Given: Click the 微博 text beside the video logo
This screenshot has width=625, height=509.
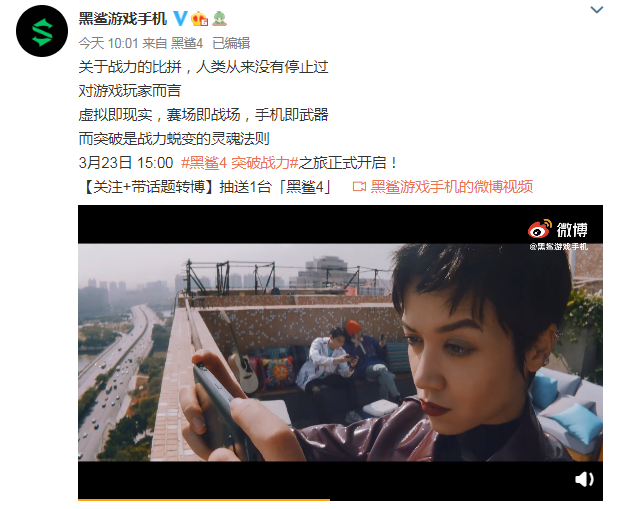Looking at the screenshot, I should coord(572,230).
